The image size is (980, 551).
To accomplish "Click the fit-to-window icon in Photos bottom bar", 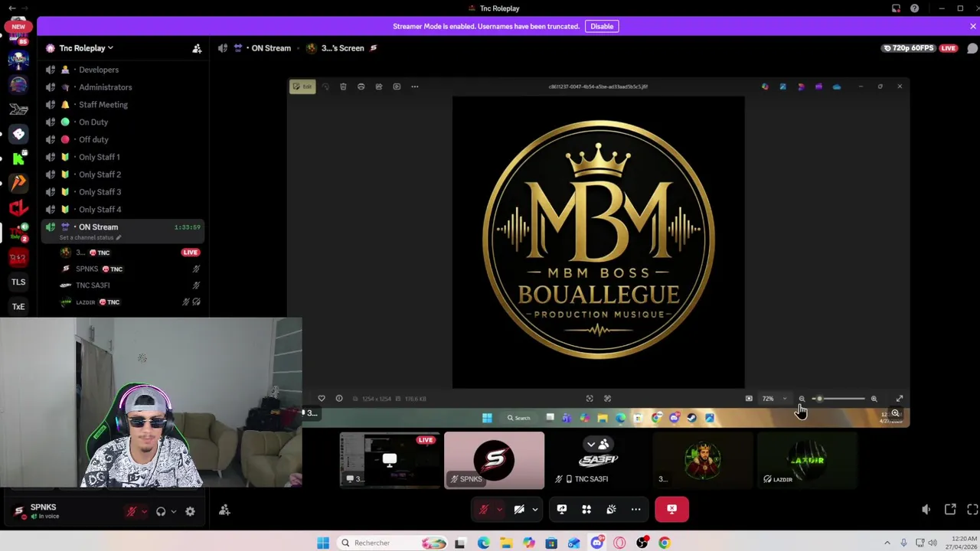I will coord(749,399).
